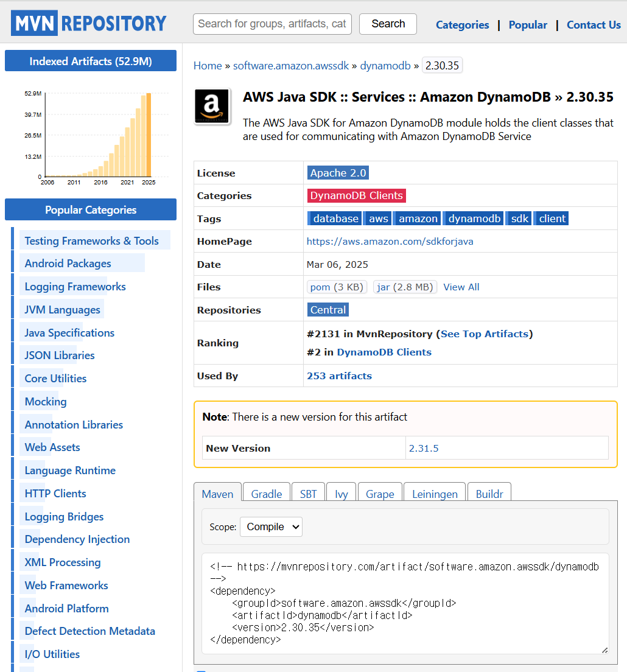Open XML Processing category

point(63,562)
